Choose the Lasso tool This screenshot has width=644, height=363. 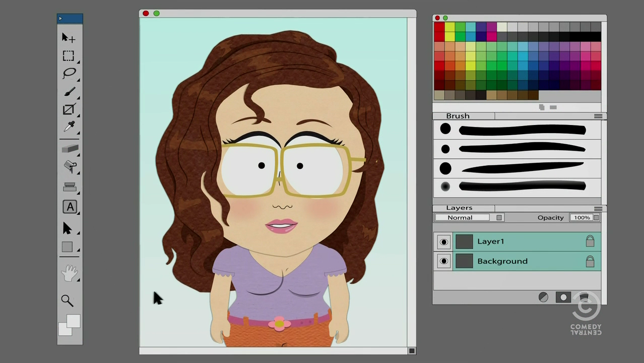click(x=69, y=73)
